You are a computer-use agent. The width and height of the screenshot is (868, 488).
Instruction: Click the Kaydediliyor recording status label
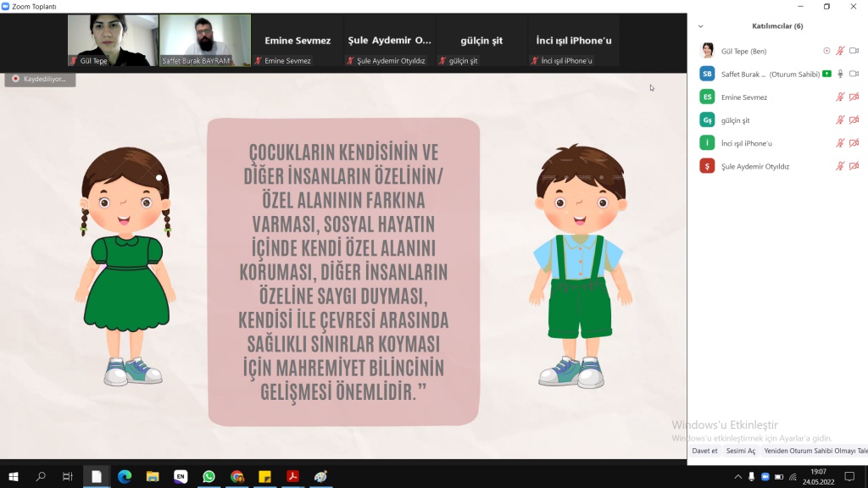click(40, 79)
